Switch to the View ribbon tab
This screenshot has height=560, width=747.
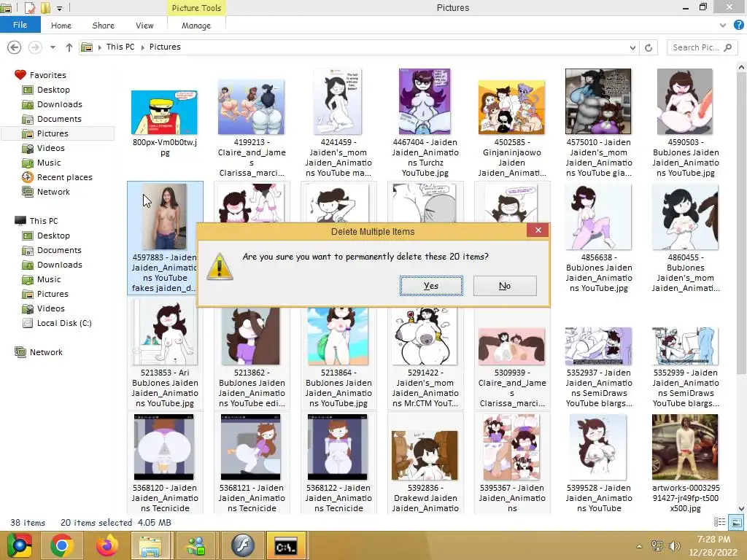click(x=144, y=26)
